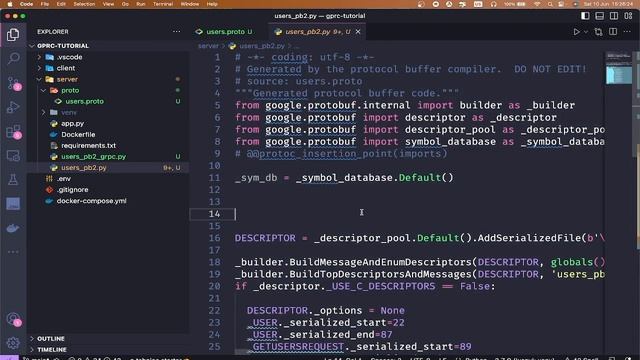640x360 pixels.
Task: Click the Wi-Fi status icon
Action: point(537,4)
